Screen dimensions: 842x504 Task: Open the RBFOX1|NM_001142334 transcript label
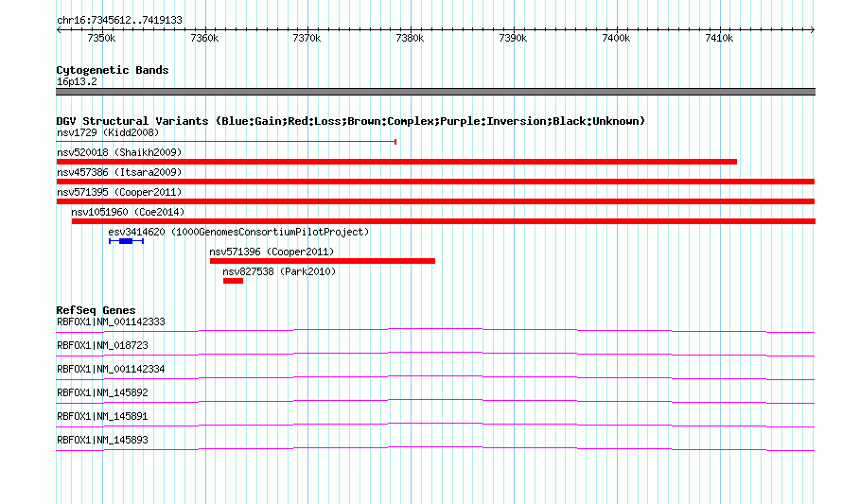[x=111, y=370]
